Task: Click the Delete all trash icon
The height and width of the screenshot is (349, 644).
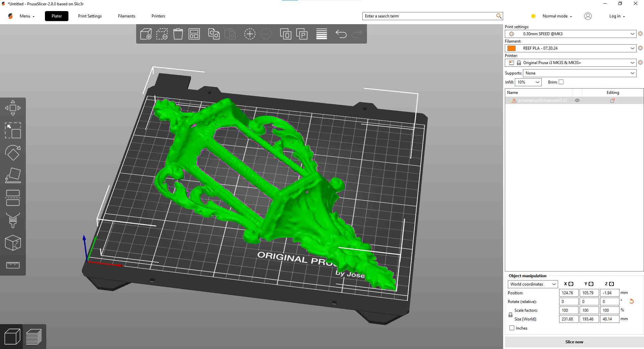Action: (x=178, y=34)
